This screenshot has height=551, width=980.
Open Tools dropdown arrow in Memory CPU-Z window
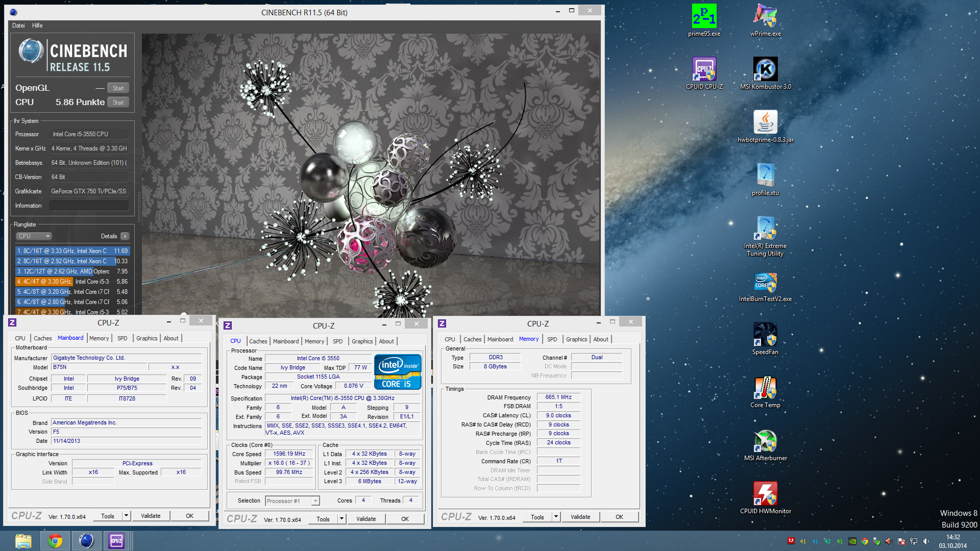556,517
